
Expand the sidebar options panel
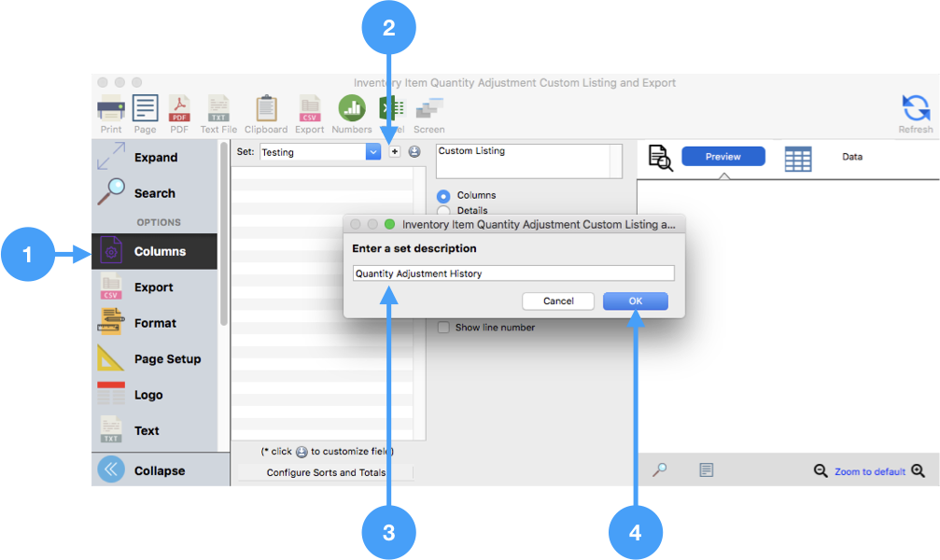tap(154, 158)
